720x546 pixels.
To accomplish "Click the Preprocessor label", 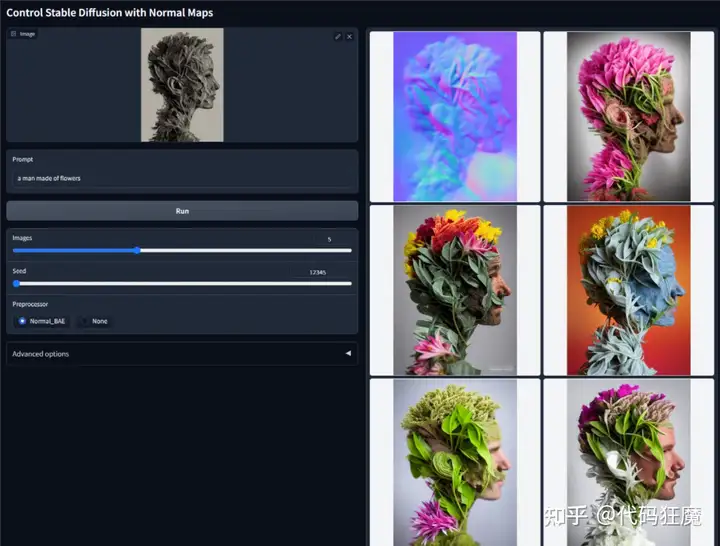I will (30, 304).
